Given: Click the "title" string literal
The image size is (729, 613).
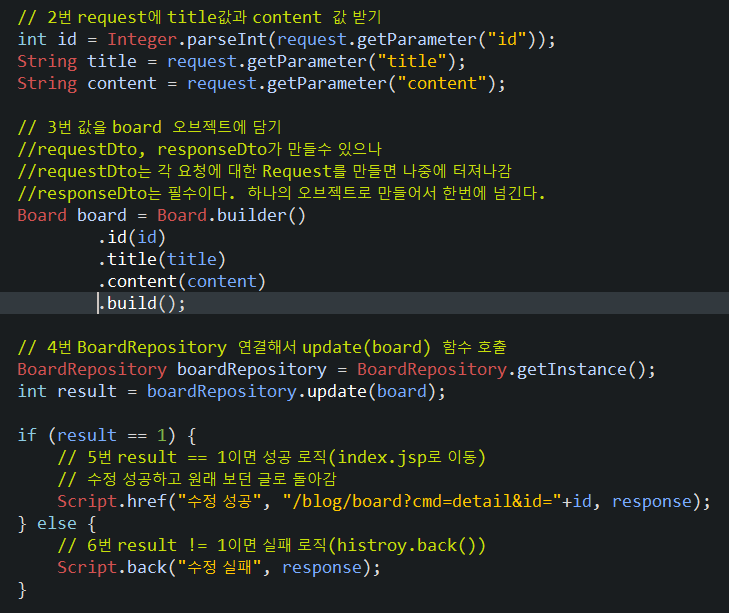Looking at the screenshot, I should pyautogui.click(x=412, y=61).
